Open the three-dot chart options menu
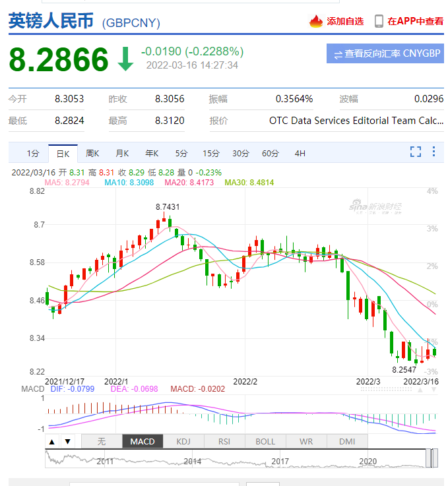The height and width of the screenshot is (486, 448). (433, 152)
